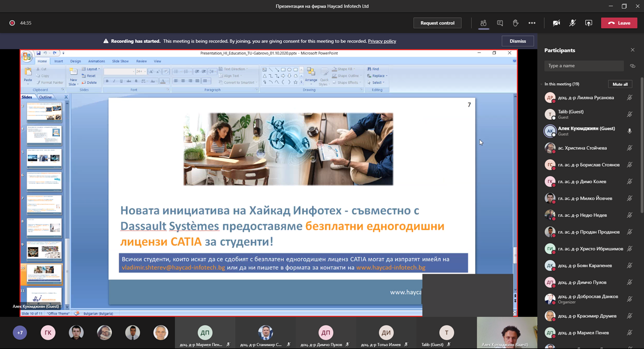Screen dimensions: 644x349
Task: Open the meeting chat conversation icon
Action: (500, 23)
